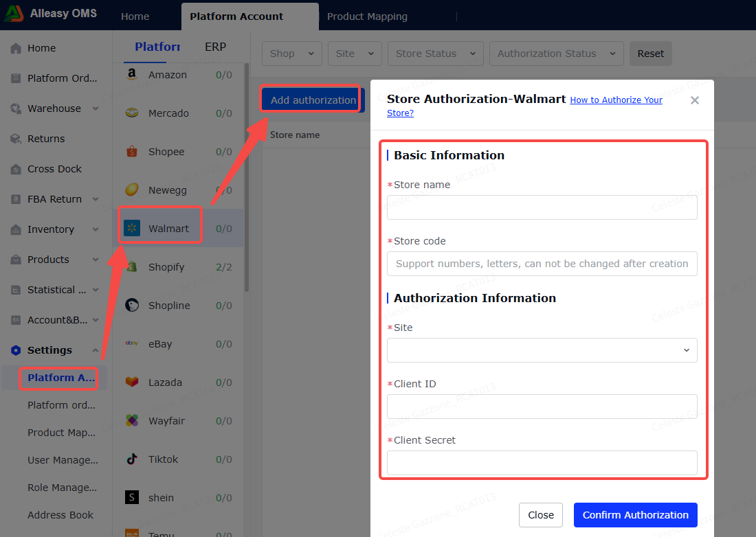Screen dimensions: 756x537
Task: Open Product Map... settings submenu item
Action: tap(61, 433)
